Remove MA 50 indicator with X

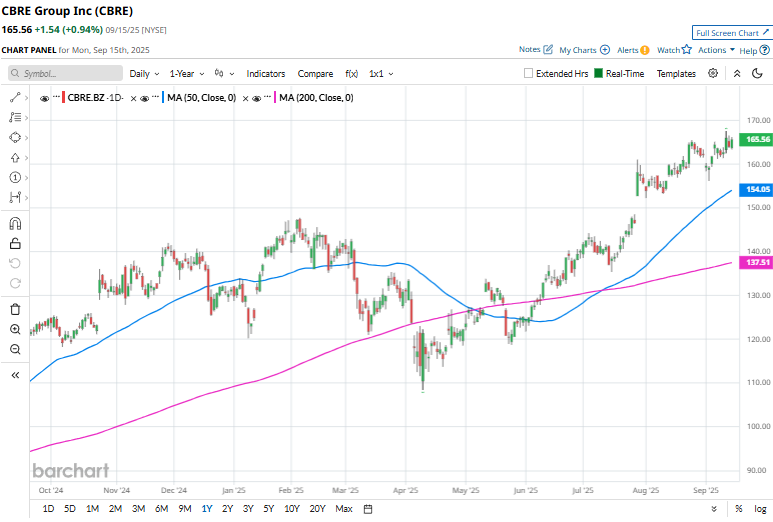(x=245, y=99)
